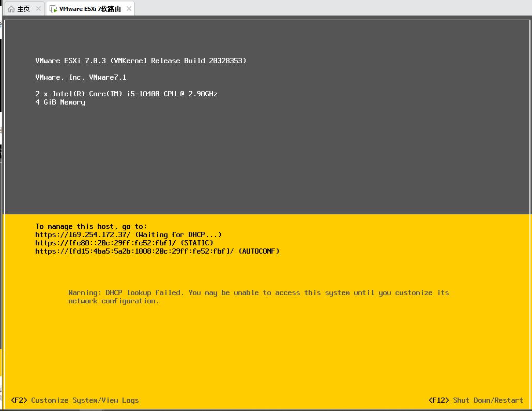Click the 'To manage this host, go to:' text
This screenshot has height=411, width=532.
[x=91, y=227]
